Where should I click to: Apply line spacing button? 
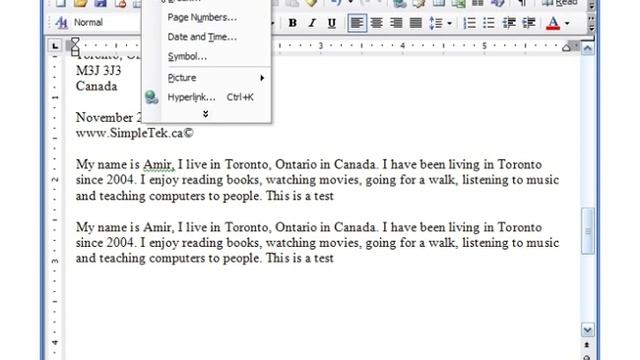436,23
